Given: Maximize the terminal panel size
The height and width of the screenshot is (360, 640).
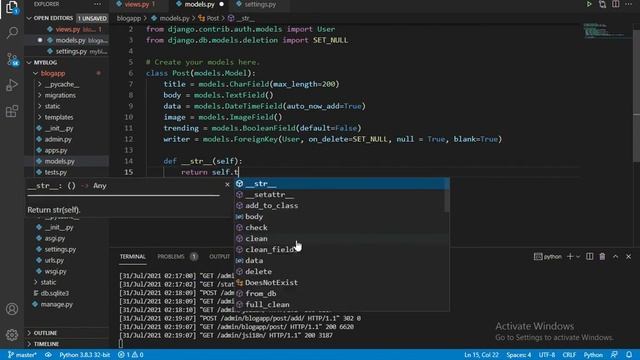Looking at the screenshot, I should 615,256.
